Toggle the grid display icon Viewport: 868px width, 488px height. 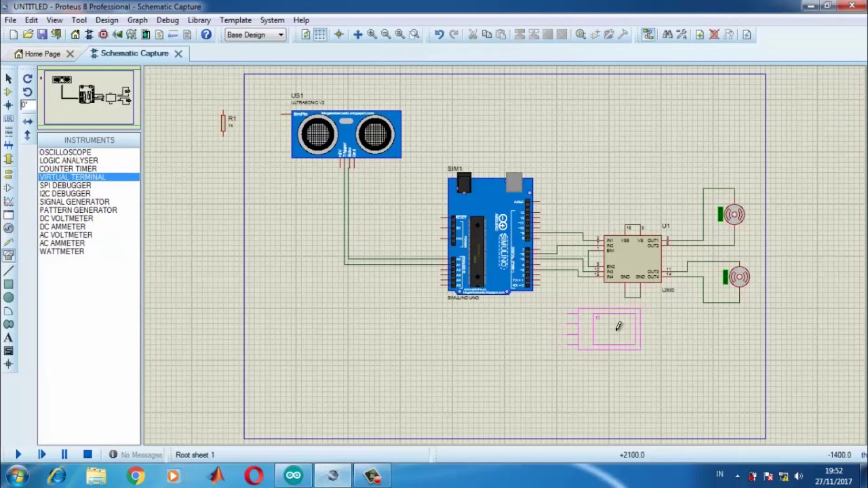[x=320, y=35]
